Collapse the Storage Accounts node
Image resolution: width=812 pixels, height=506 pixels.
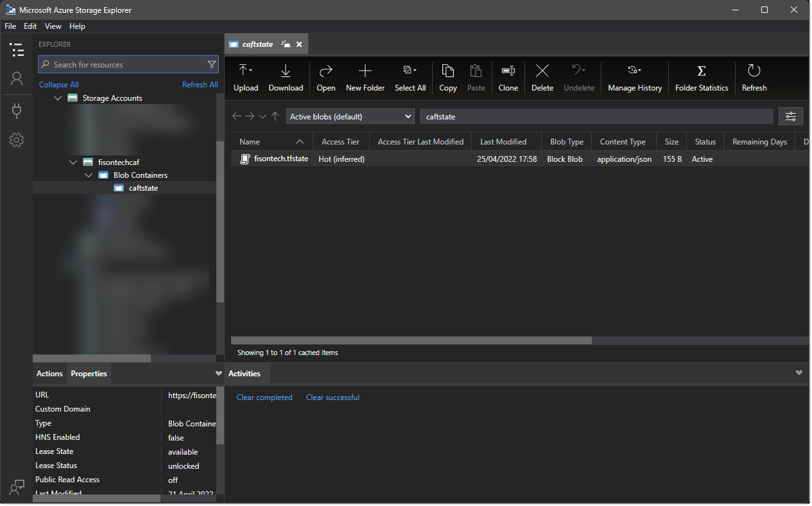point(58,98)
